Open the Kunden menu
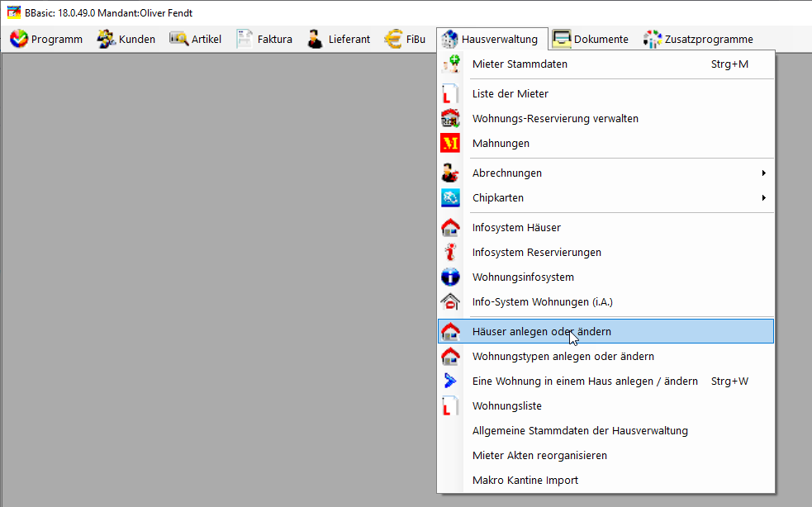The width and height of the screenshot is (812, 507). [x=126, y=39]
